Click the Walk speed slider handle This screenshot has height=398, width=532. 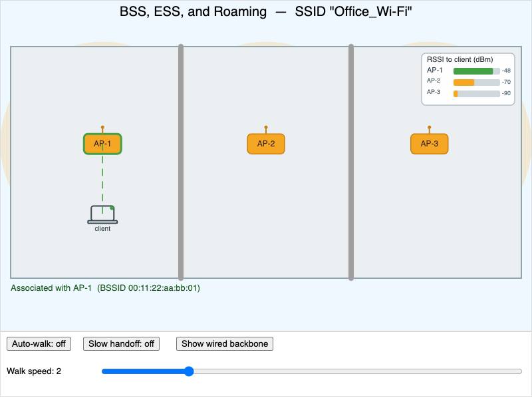[x=189, y=371]
